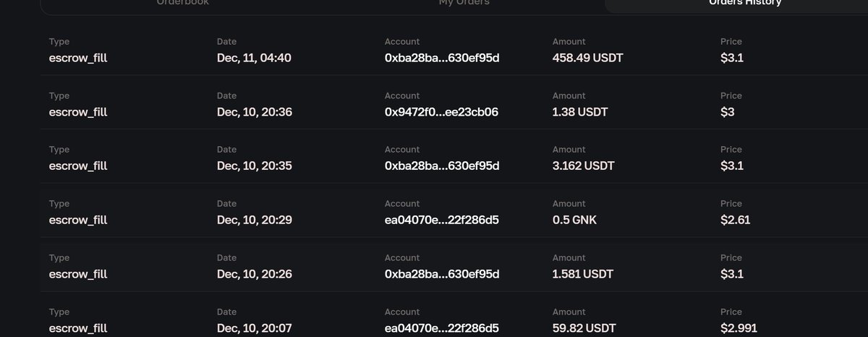Click the amount 3.162 USDT
The image size is (868, 337).
pos(584,166)
